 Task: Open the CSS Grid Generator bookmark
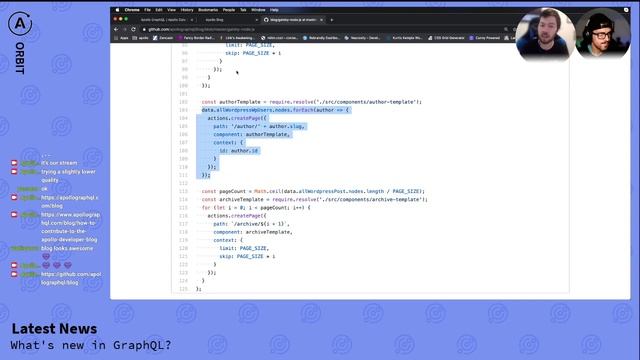pos(446,38)
